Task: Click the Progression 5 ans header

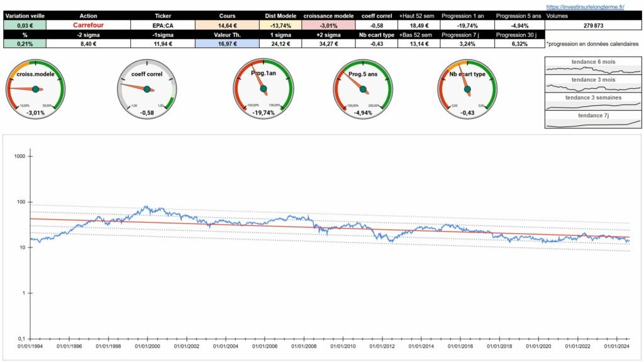Action: coord(518,15)
